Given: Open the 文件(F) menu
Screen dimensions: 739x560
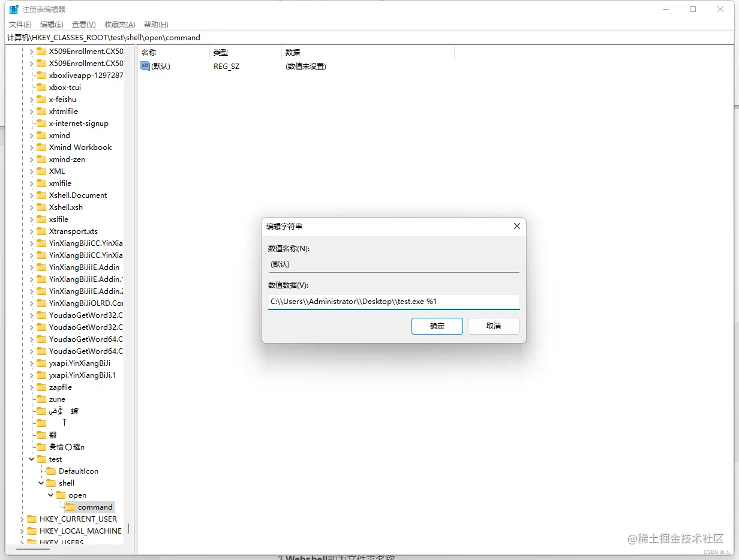Looking at the screenshot, I should coord(20,25).
